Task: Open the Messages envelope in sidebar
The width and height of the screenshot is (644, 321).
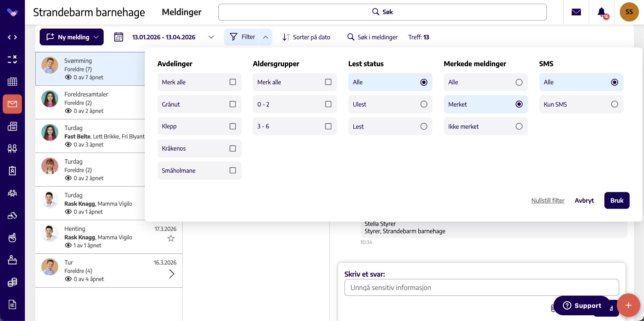Action: [x=12, y=104]
